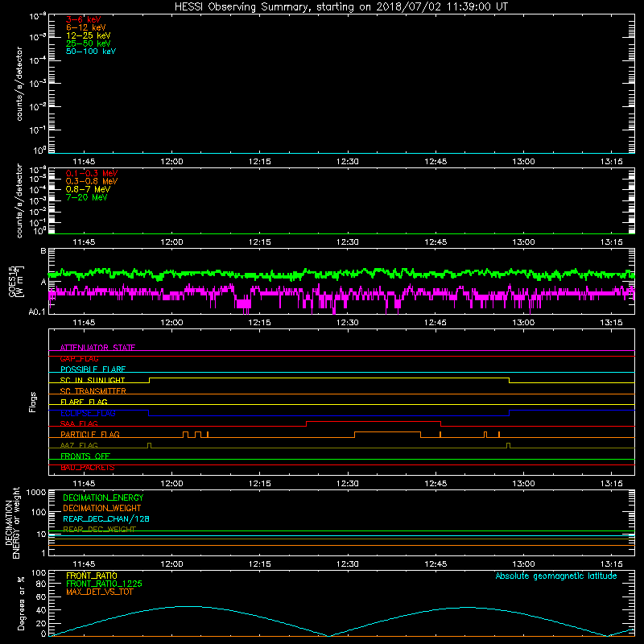
Task: Select the yellow 0.8-7 MeV legend label
Action: point(88,189)
